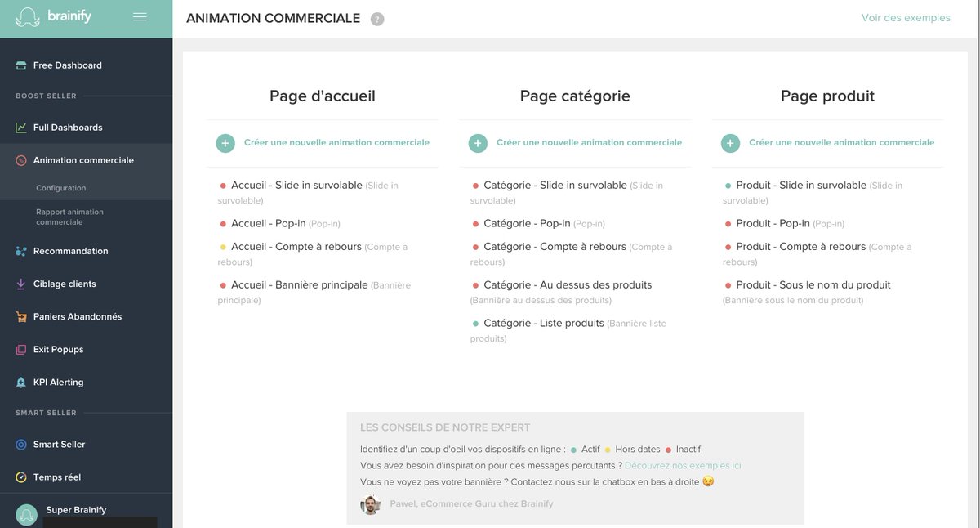Click the Smart Seller target icon
This screenshot has width=980, height=528.
click(x=21, y=445)
